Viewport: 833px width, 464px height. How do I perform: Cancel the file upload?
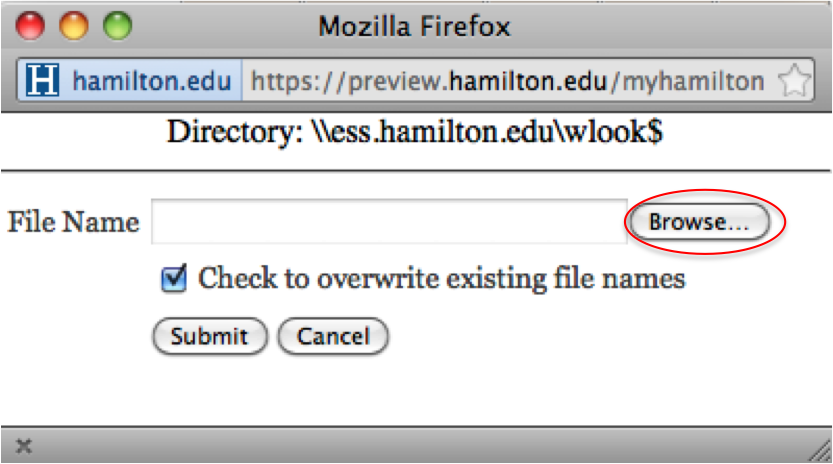pos(333,336)
